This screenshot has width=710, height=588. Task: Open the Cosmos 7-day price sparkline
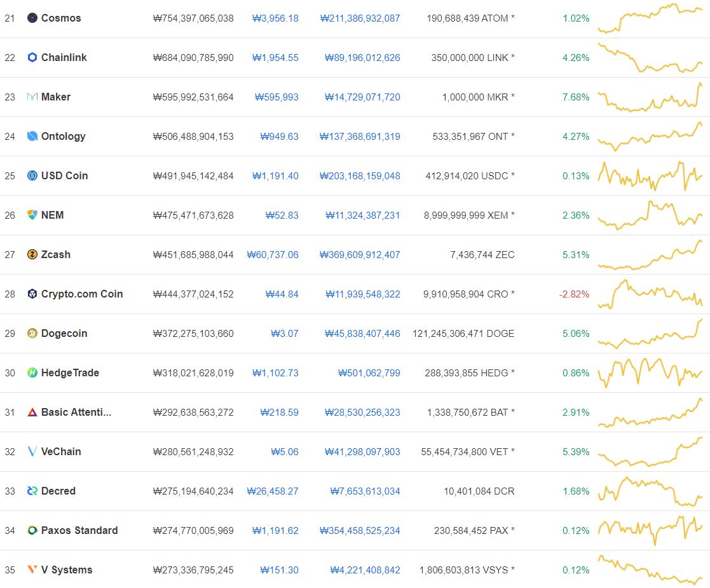[x=650, y=18]
